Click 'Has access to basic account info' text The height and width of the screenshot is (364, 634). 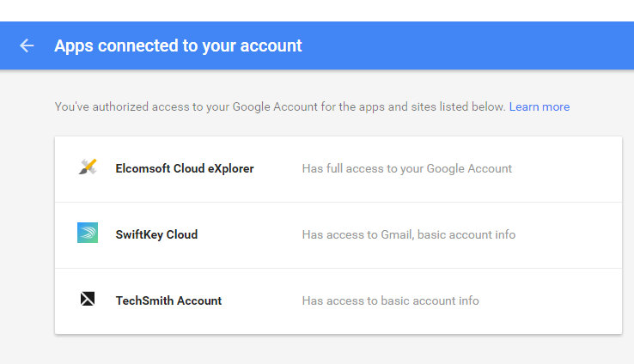(390, 300)
